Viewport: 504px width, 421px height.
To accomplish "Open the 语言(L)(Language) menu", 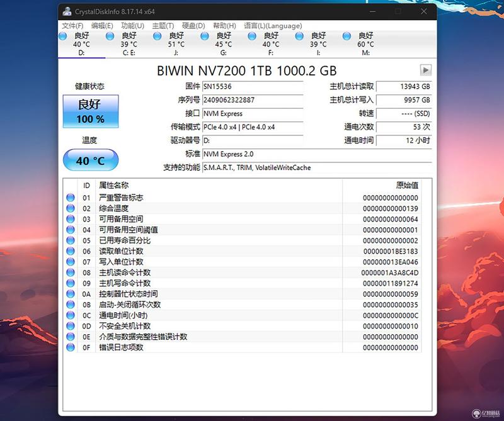I will (273, 26).
